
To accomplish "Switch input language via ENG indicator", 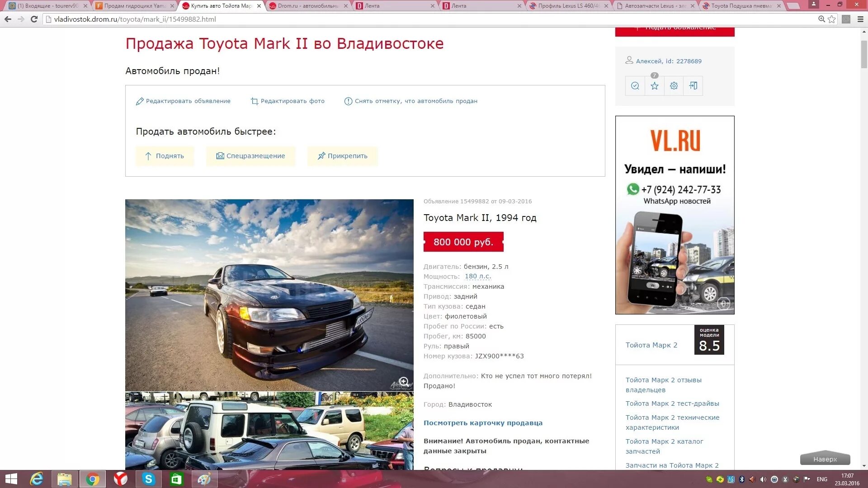I will tap(822, 479).
